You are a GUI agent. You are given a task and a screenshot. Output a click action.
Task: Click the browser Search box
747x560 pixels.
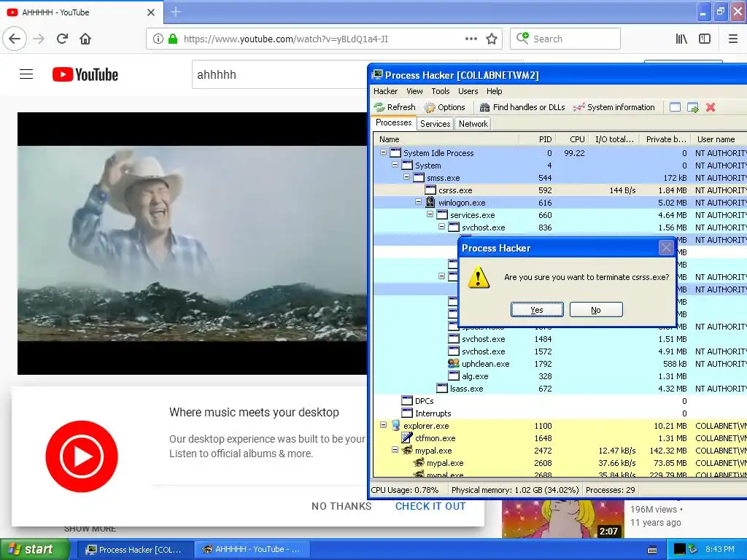pos(565,39)
